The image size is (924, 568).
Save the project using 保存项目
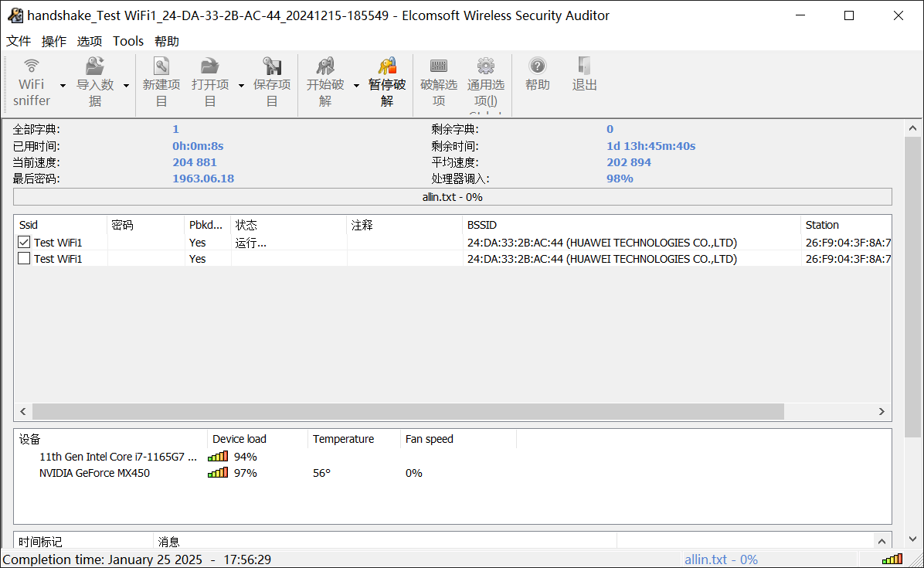[272, 77]
